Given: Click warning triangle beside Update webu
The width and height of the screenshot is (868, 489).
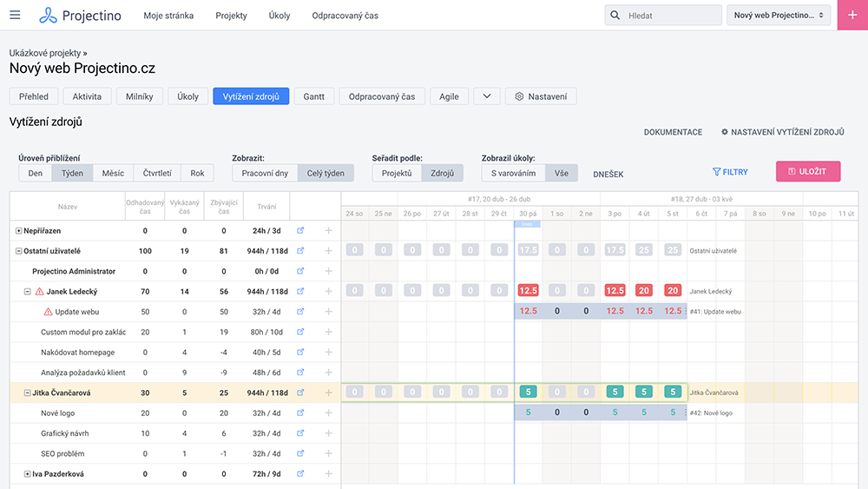Looking at the screenshot, I should [48, 312].
